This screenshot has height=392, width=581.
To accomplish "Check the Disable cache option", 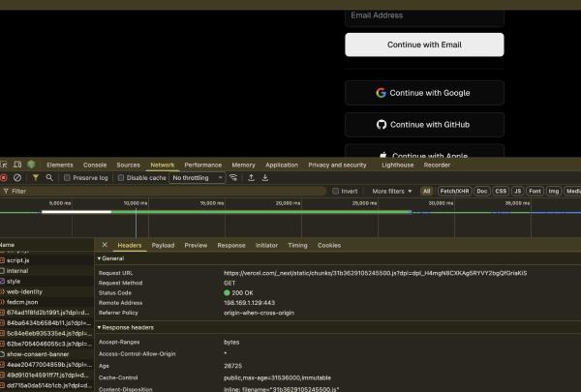I will coord(121,178).
